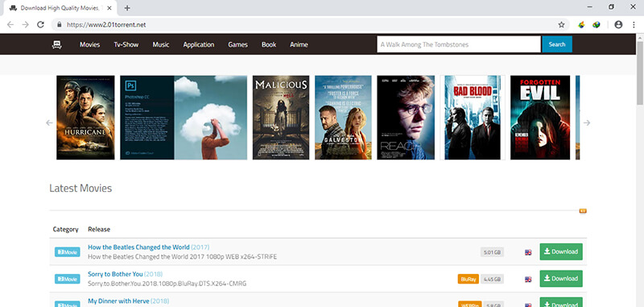Screen dimensions: 644x307
Task: Click the blue Search button
Action: tap(557, 44)
